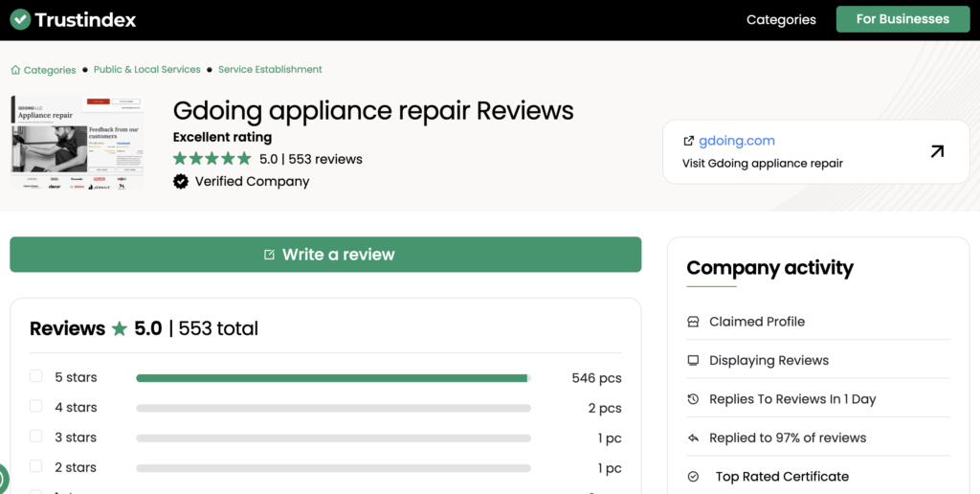Click the 'Claimed Profile' text
The height and width of the screenshot is (494, 980).
click(757, 322)
